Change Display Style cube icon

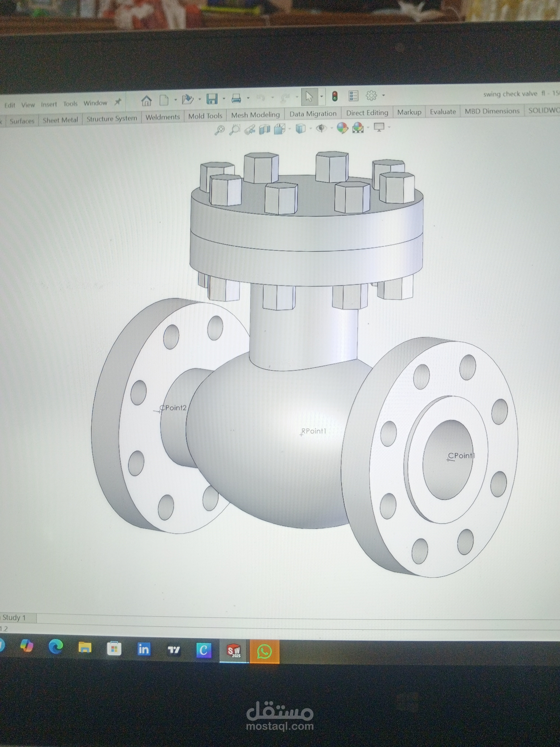point(300,128)
